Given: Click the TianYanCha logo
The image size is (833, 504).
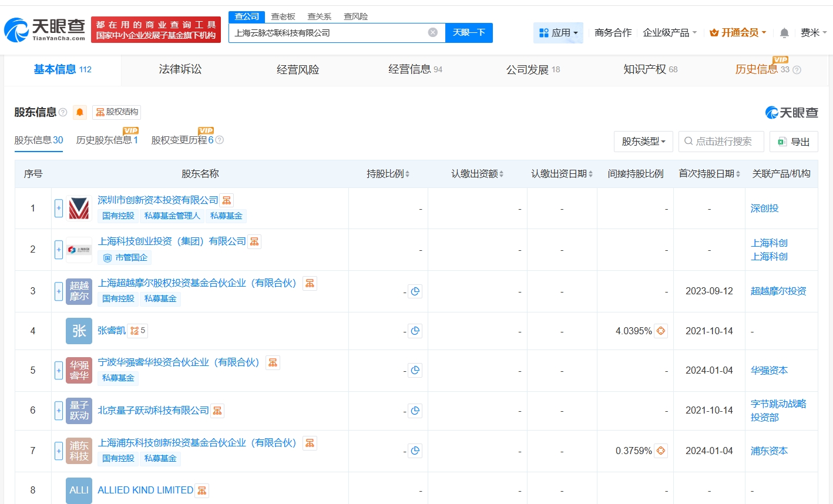Looking at the screenshot, I should pyautogui.click(x=45, y=29).
